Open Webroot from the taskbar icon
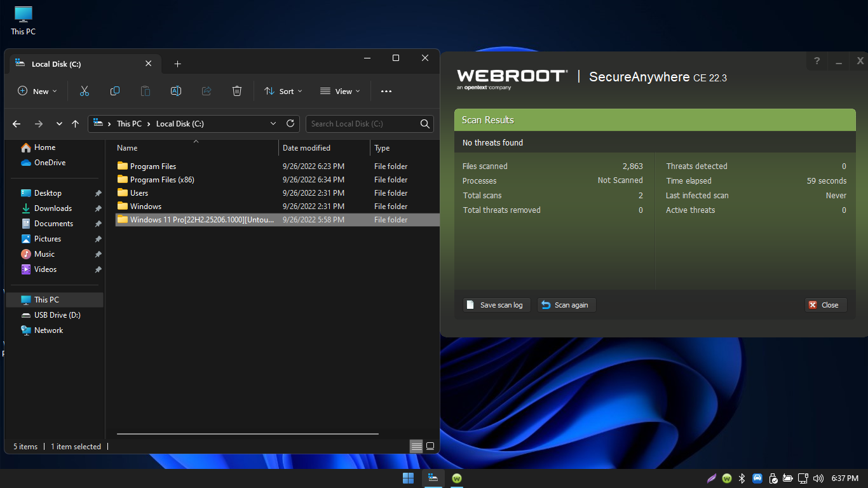This screenshot has height=488, width=868. tap(457, 478)
